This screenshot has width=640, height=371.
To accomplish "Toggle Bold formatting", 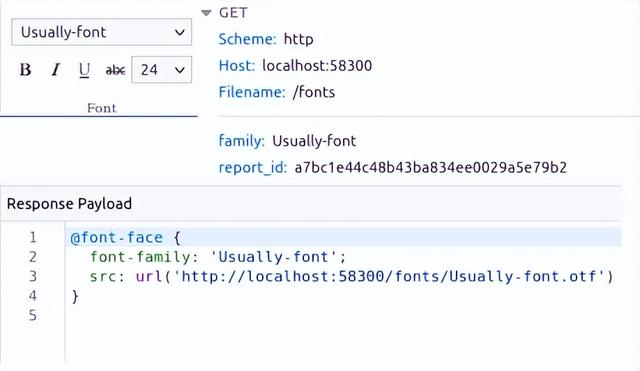I will (25, 70).
